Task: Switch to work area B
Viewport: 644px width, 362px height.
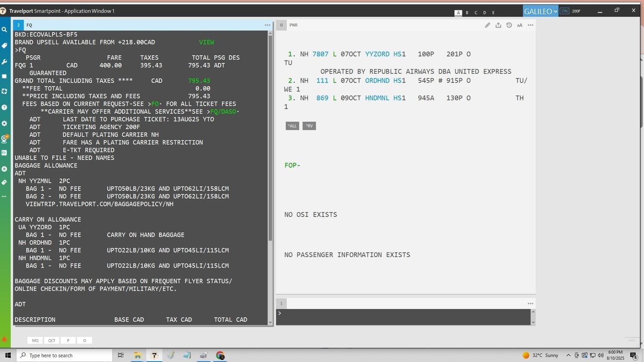Action: pyautogui.click(x=467, y=13)
